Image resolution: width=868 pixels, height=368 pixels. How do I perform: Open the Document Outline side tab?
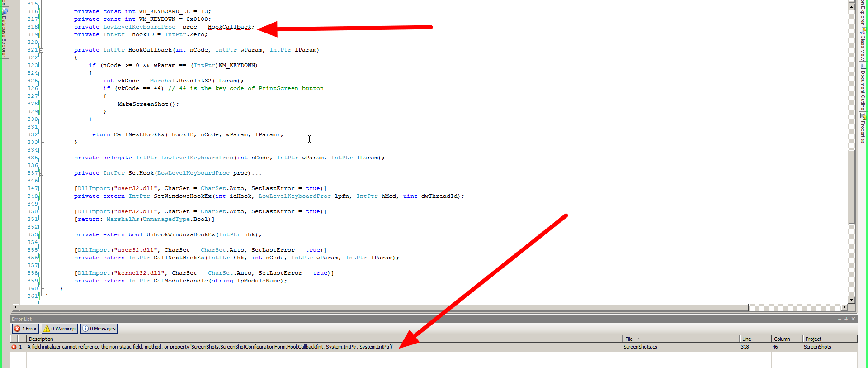863,86
